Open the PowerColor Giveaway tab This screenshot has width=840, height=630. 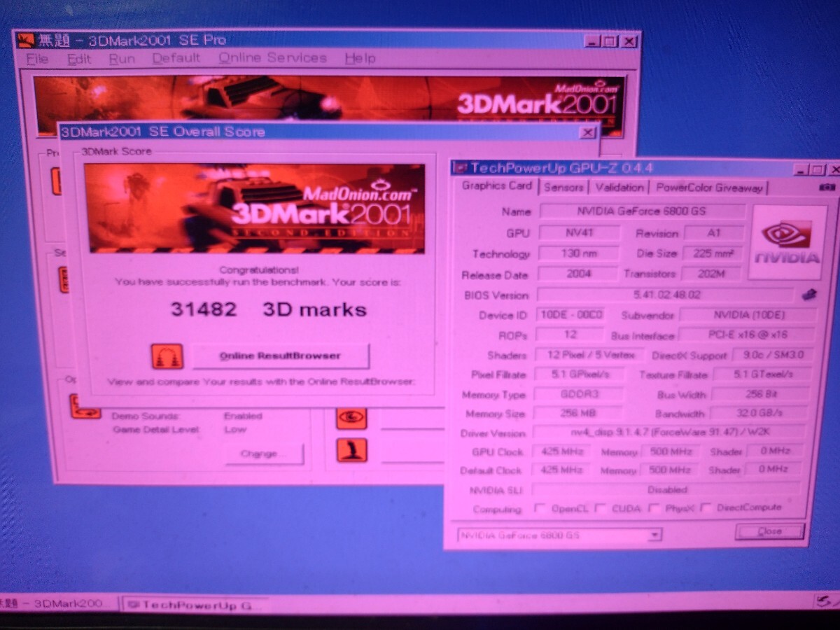(709, 188)
